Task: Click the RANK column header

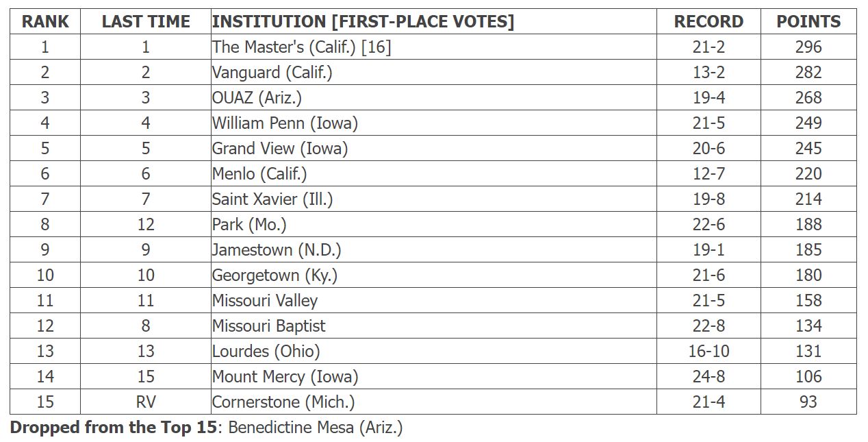Action: pyautogui.click(x=45, y=21)
